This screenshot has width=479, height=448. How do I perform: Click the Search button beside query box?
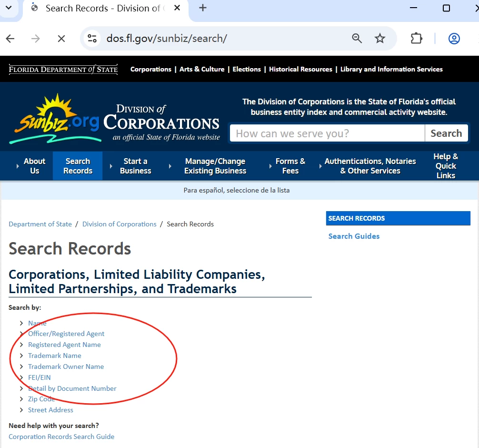click(x=446, y=133)
